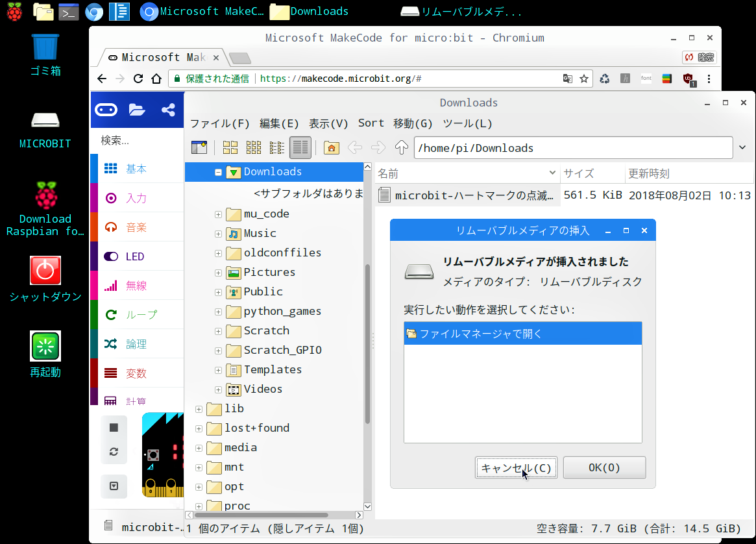Open the 入力 block category
Viewport: 756px width, 544px height.
coord(138,198)
